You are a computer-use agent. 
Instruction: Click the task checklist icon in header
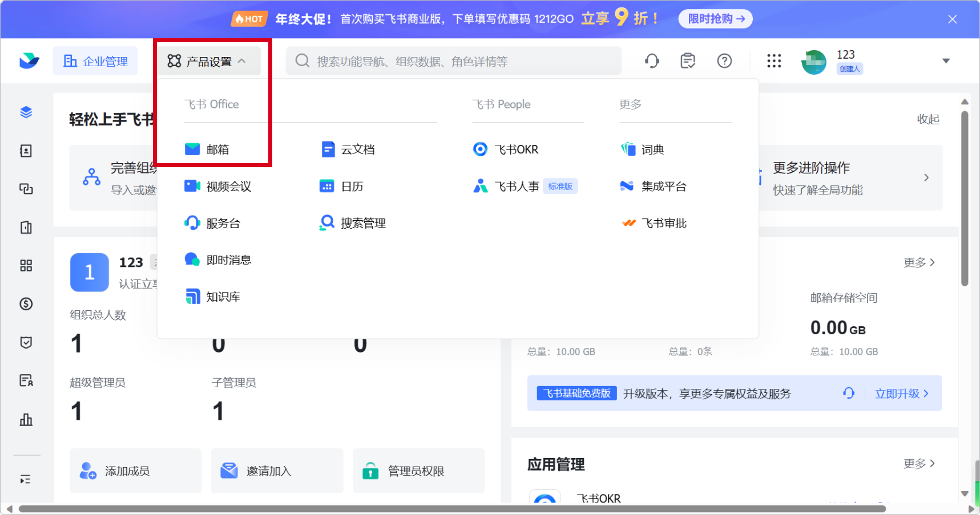688,61
